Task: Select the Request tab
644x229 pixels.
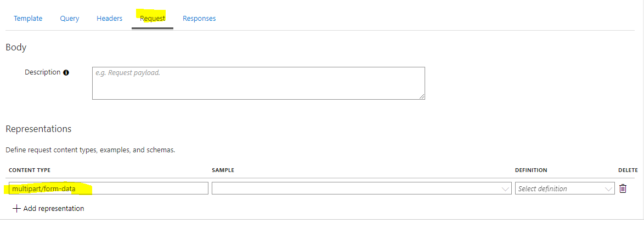Action: pos(152,19)
